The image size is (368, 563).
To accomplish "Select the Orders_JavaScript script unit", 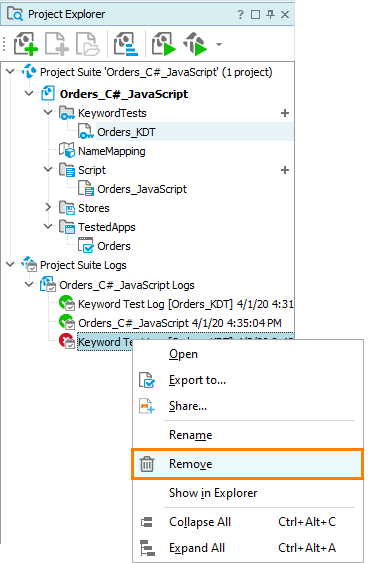I will [x=142, y=189].
